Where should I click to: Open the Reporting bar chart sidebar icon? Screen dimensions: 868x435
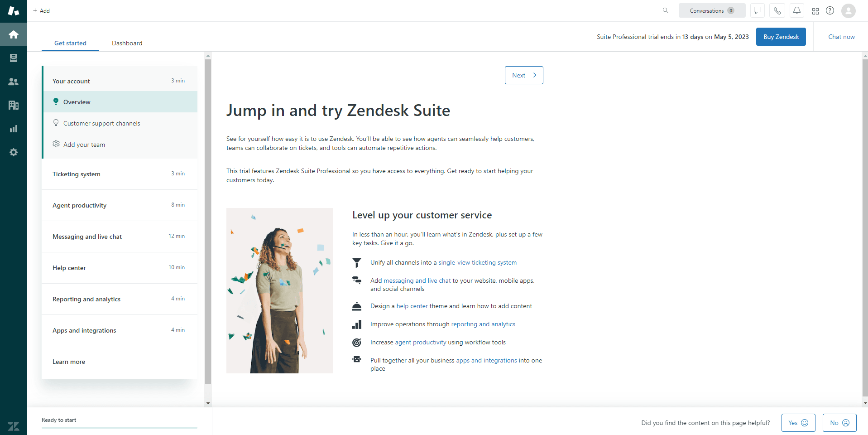[x=14, y=129]
